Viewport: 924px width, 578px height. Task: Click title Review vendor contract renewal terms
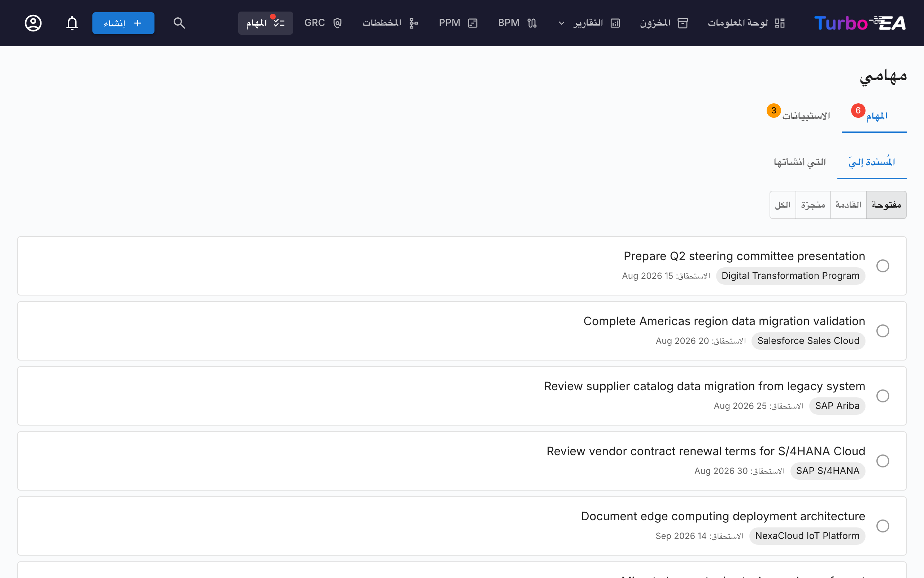706,451
